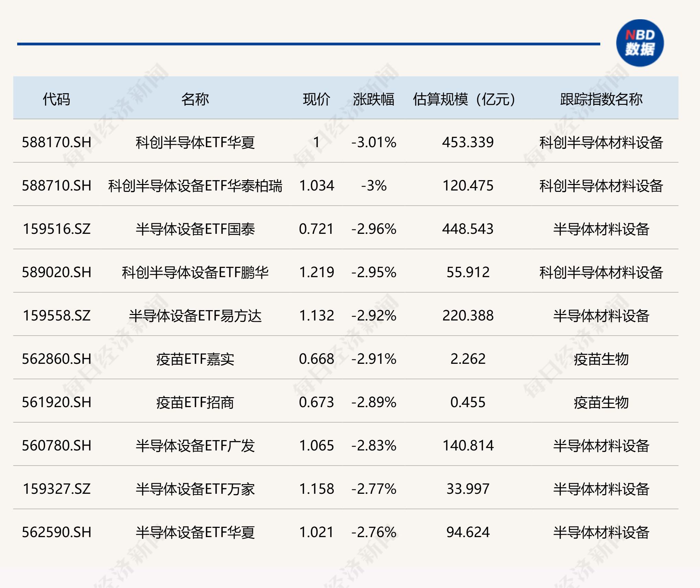
Task: Click the change value -2.77%
Action: [374, 489]
